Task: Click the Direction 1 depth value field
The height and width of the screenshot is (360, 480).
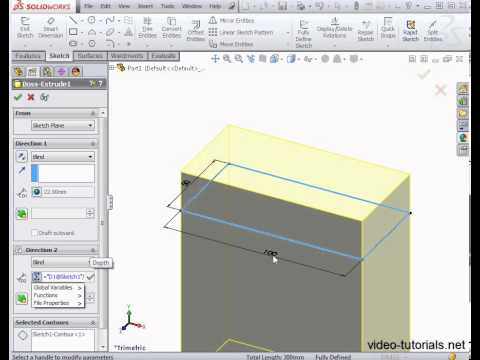Action: (x=68, y=192)
